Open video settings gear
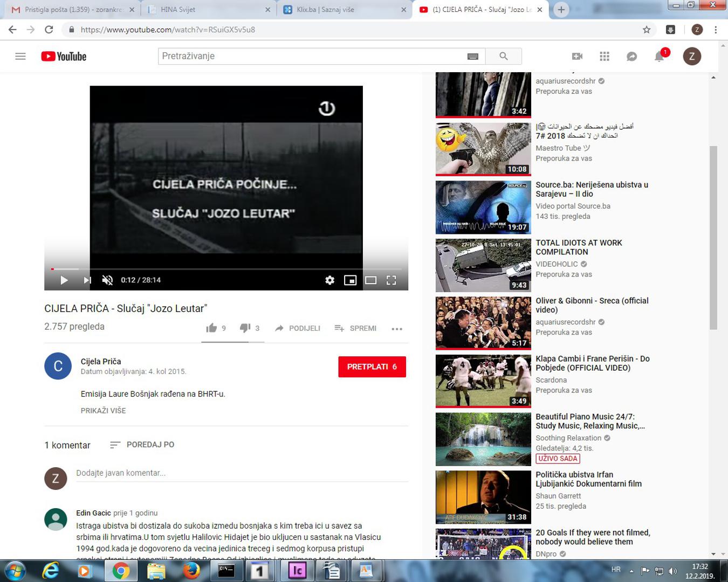 point(329,280)
